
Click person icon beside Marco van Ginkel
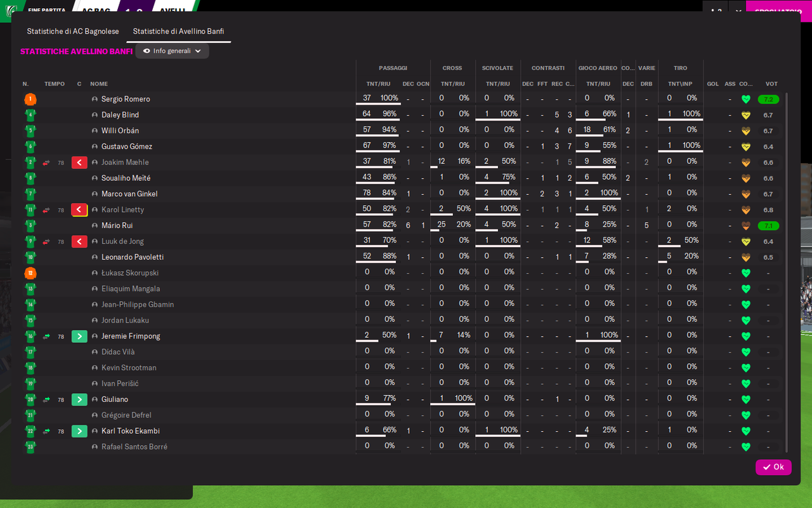(x=95, y=194)
